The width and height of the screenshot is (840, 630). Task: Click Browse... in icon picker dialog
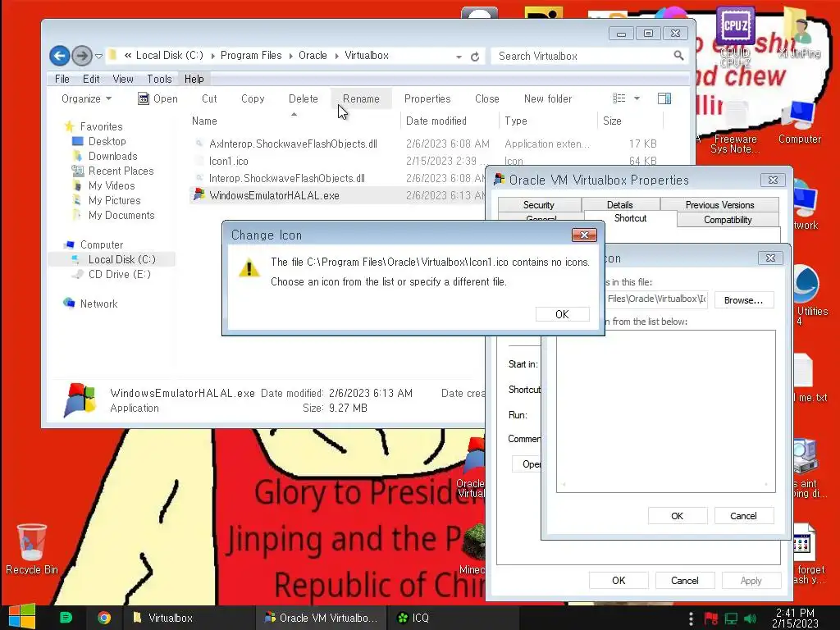[x=743, y=300]
